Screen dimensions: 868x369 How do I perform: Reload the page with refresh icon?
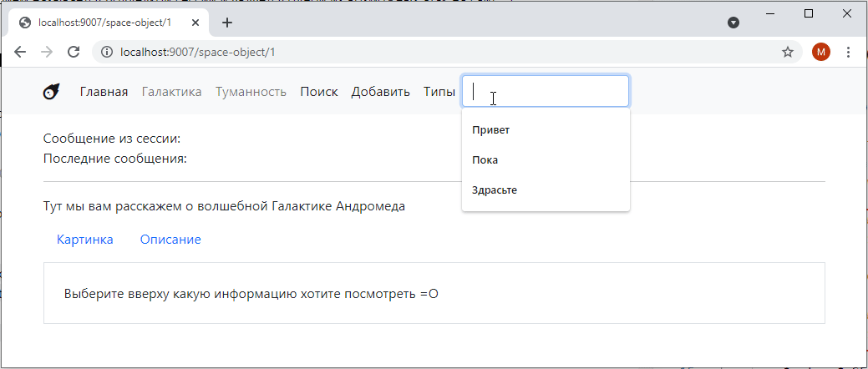click(74, 52)
